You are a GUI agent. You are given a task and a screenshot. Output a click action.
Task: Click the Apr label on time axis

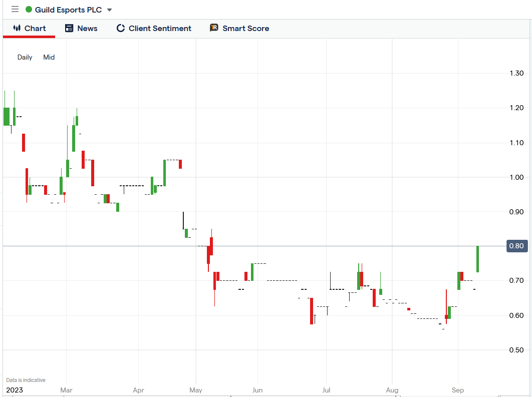138,390
